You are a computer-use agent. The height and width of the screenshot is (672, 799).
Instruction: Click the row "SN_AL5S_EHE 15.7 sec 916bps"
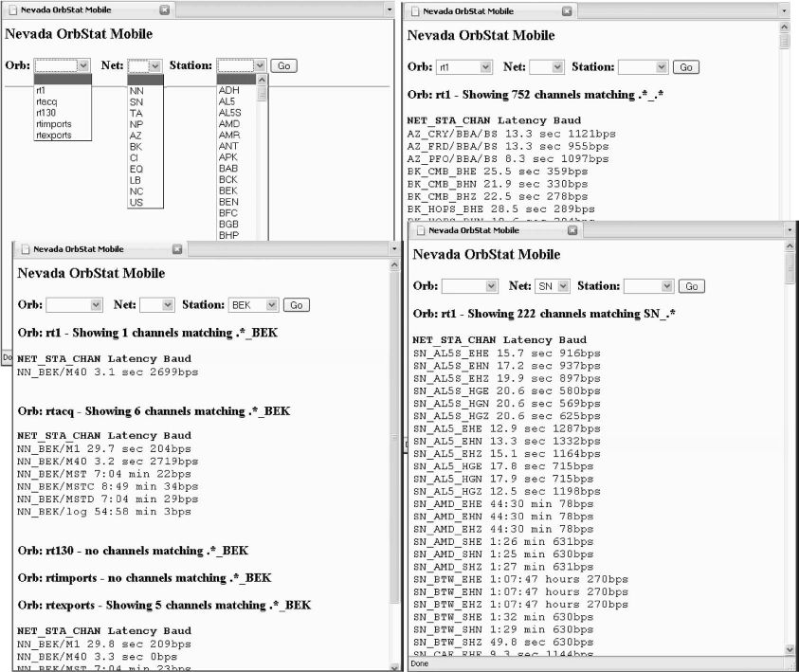506,354
